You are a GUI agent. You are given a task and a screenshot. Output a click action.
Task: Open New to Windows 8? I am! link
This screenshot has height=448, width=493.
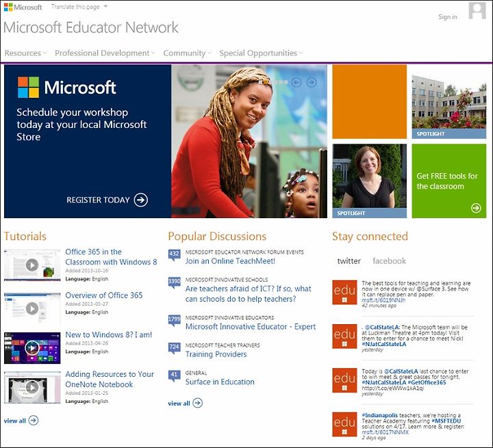pos(108,334)
